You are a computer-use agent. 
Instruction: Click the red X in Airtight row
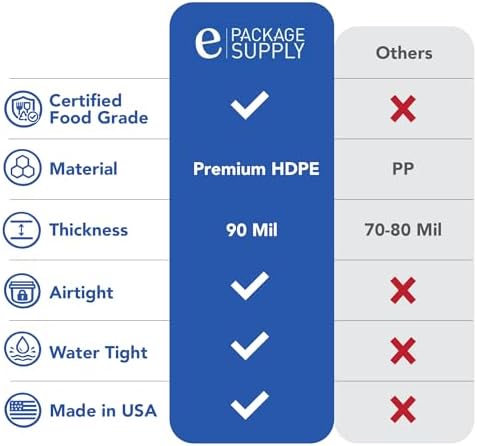coord(403,290)
